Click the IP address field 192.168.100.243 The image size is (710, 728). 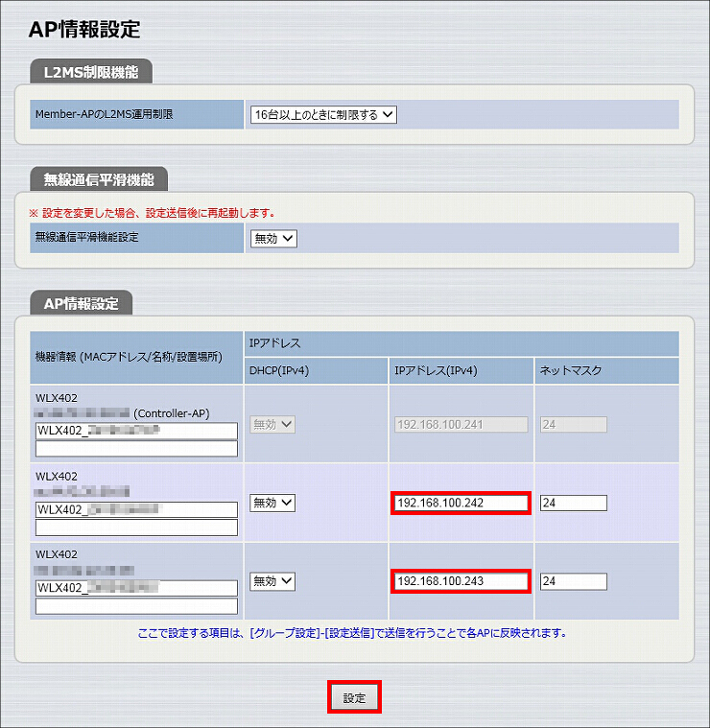pyautogui.click(x=461, y=581)
